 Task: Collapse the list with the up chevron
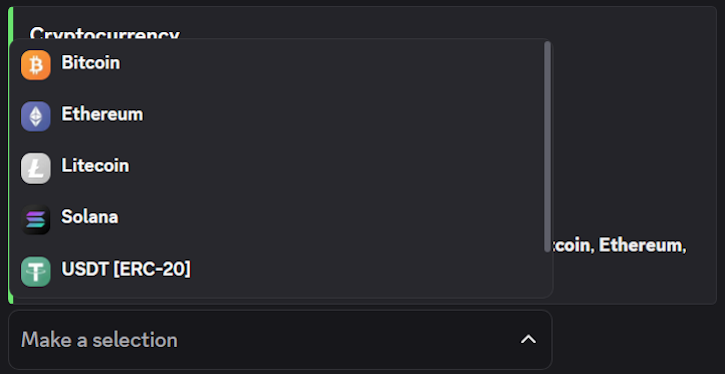(x=528, y=340)
